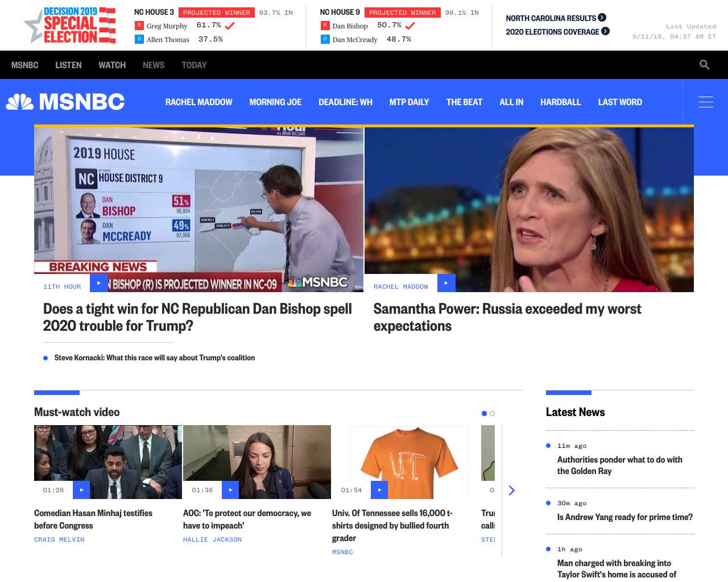This screenshot has width=728, height=582.
Task: Click Greg Murphy 61.7% result
Action: pyautogui.click(x=209, y=25)
